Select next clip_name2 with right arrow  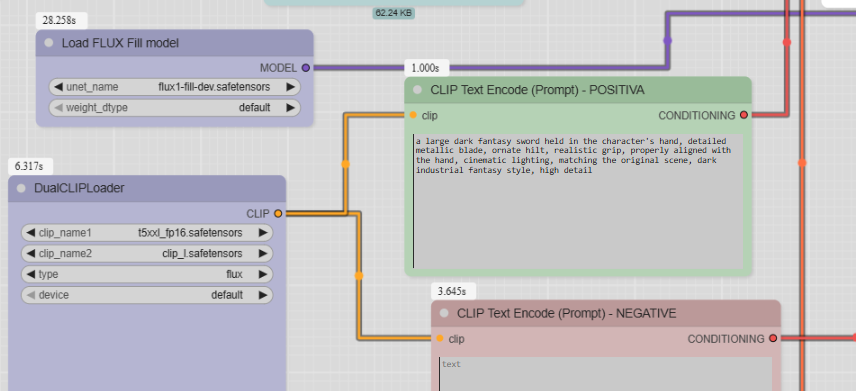263,253
